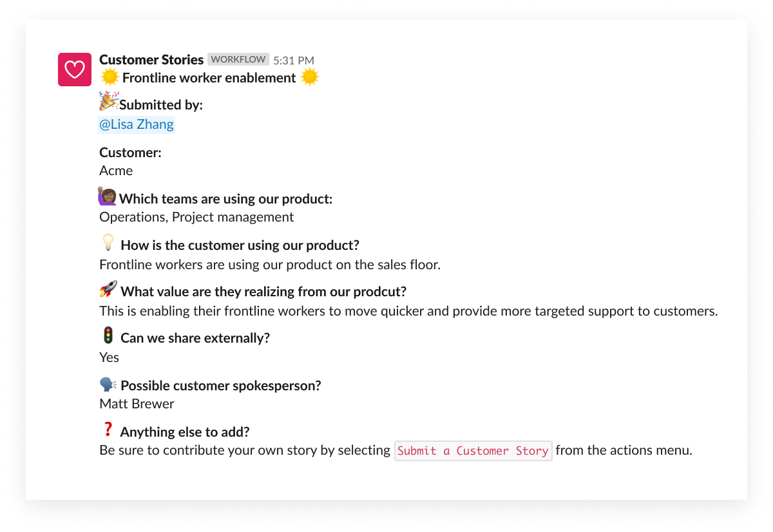Click the rocket emoji

point(108,289)
